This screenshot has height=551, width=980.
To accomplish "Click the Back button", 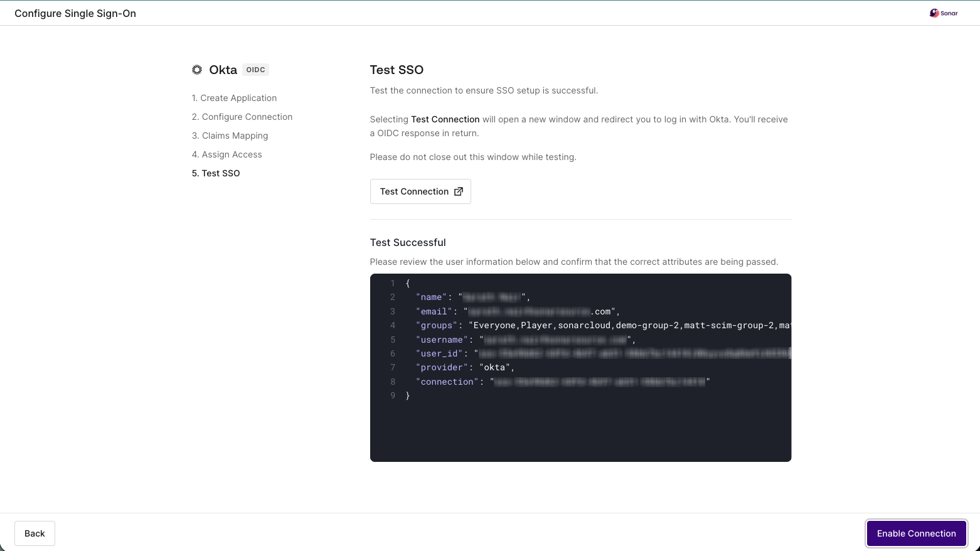I will pos(35,533).
